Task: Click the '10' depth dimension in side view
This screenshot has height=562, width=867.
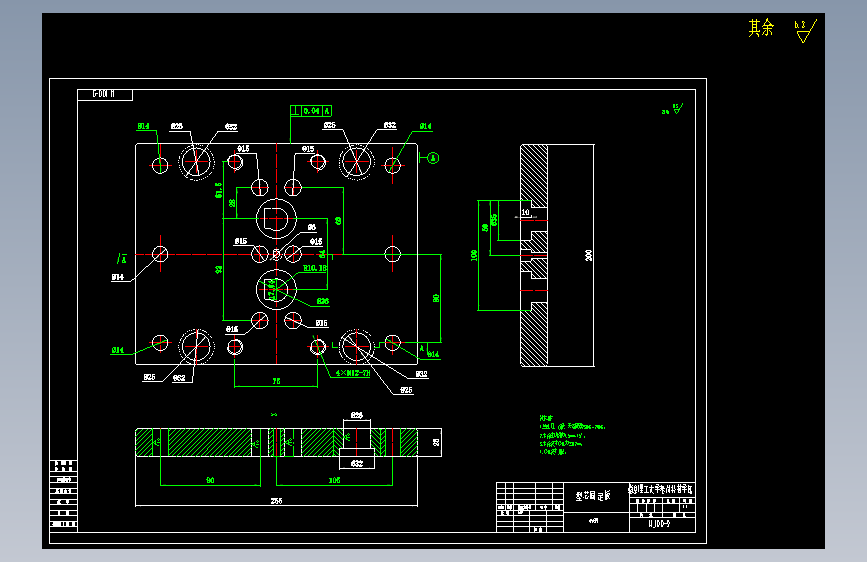Action: (525, 212)
